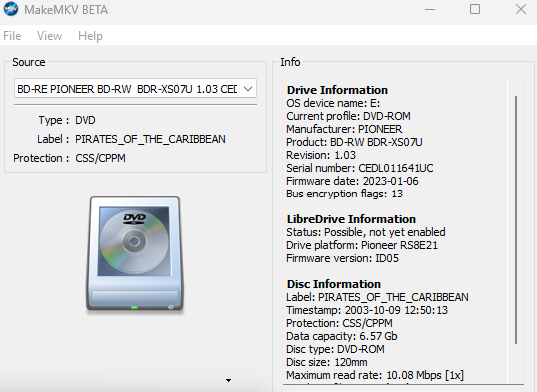Click the Serial number CEDL011641UC line
The image size is (537, 392).
click(360, 168)
